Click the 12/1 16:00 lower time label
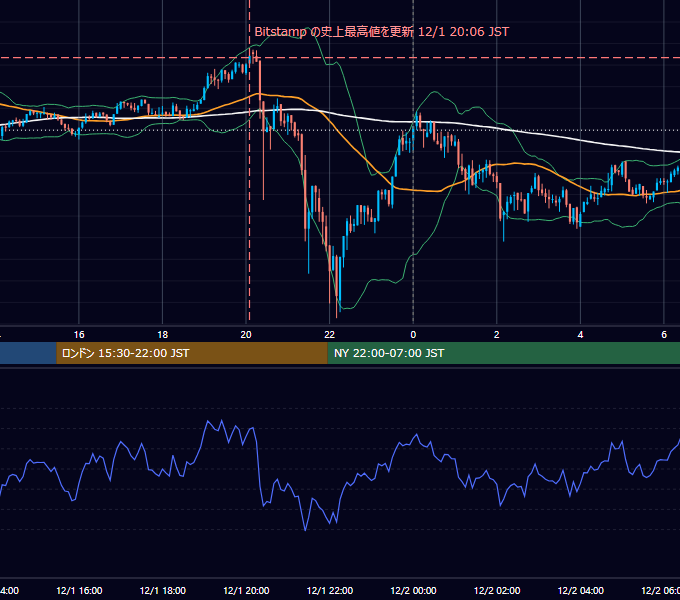 click(79, 590)
